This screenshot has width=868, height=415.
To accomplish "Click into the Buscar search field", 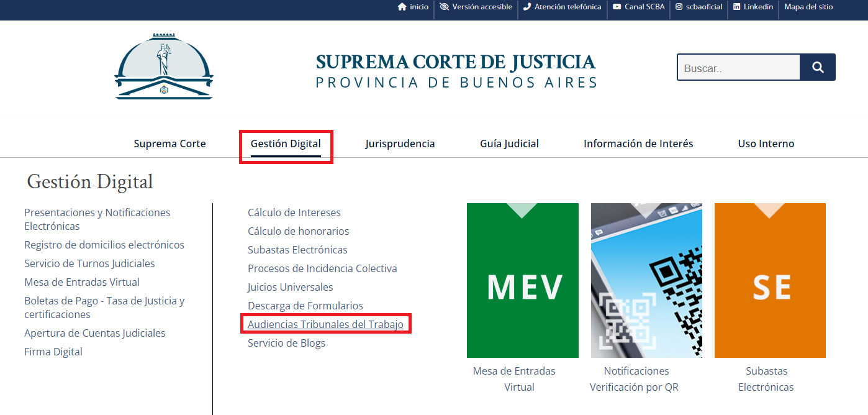I will click(738, 67).
